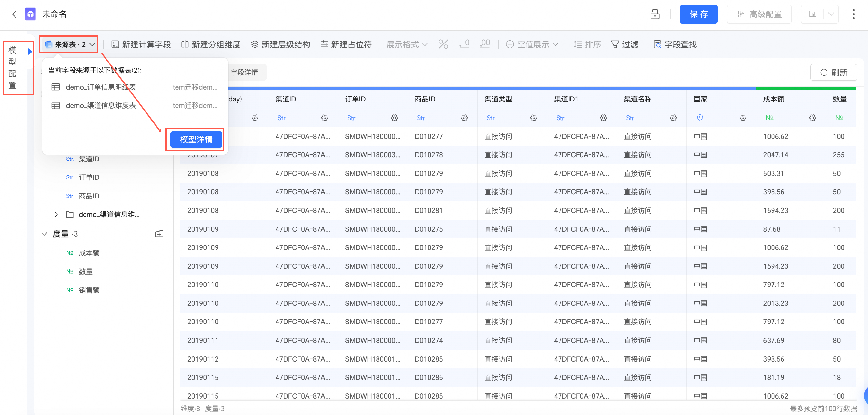Click the 保存 button
Screen dimensions: 868x415
[x=698, y=14]
